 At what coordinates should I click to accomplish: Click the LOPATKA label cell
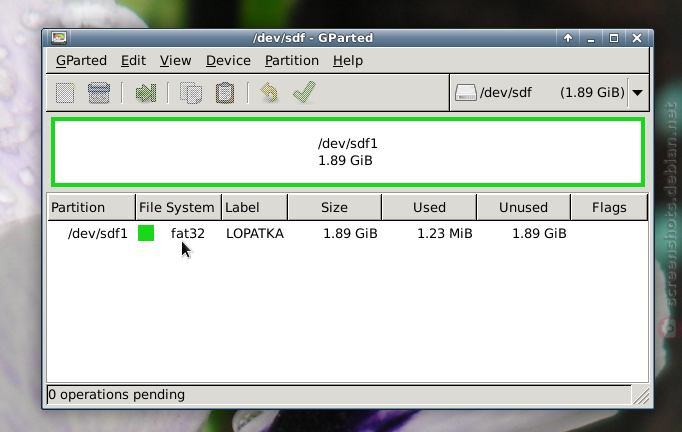point(255,234)
